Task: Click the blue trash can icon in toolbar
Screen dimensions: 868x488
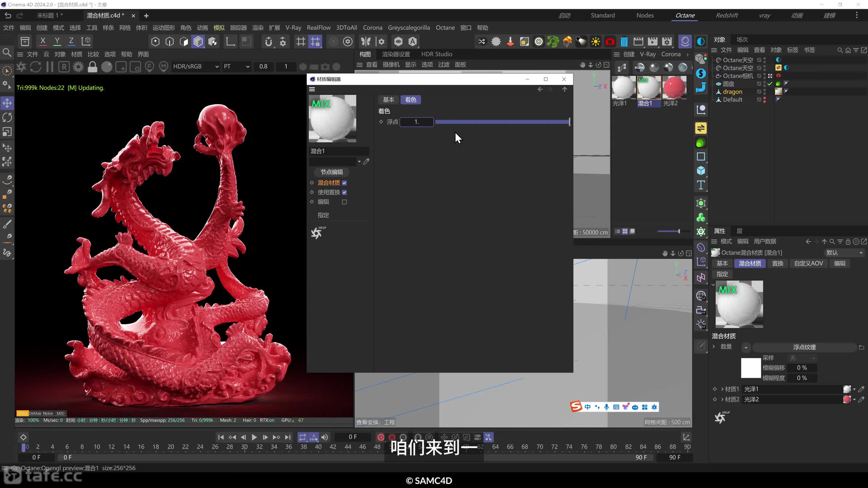Action: click(x=624, y=42)
